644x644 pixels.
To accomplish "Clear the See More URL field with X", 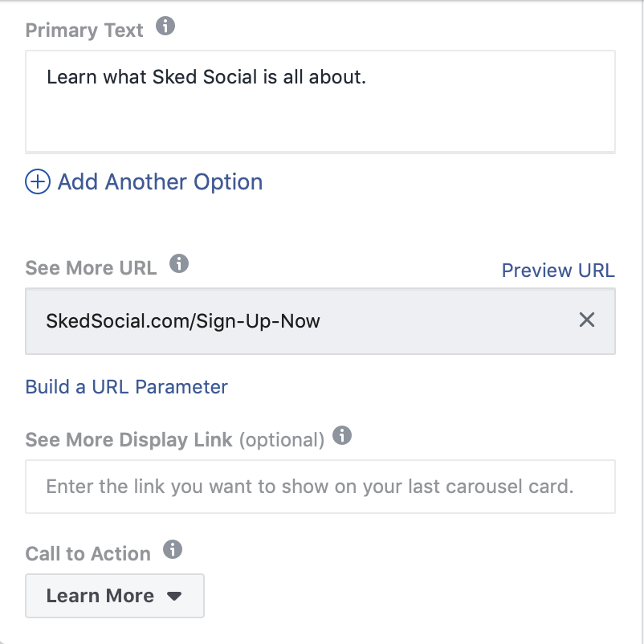I will [x=587, y=320].
